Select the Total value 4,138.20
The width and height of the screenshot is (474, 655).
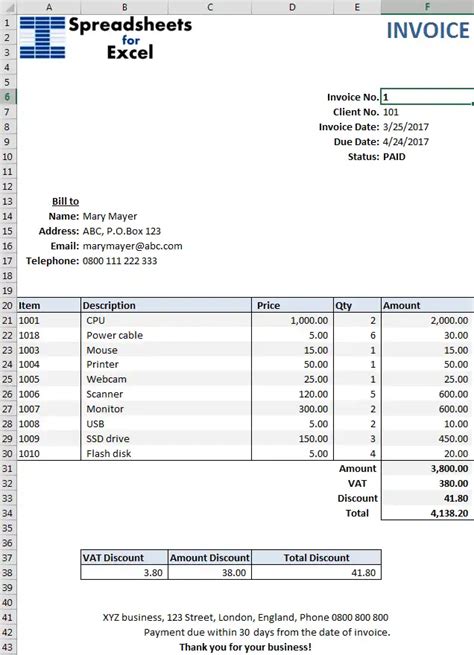click(x=427, y=513)
